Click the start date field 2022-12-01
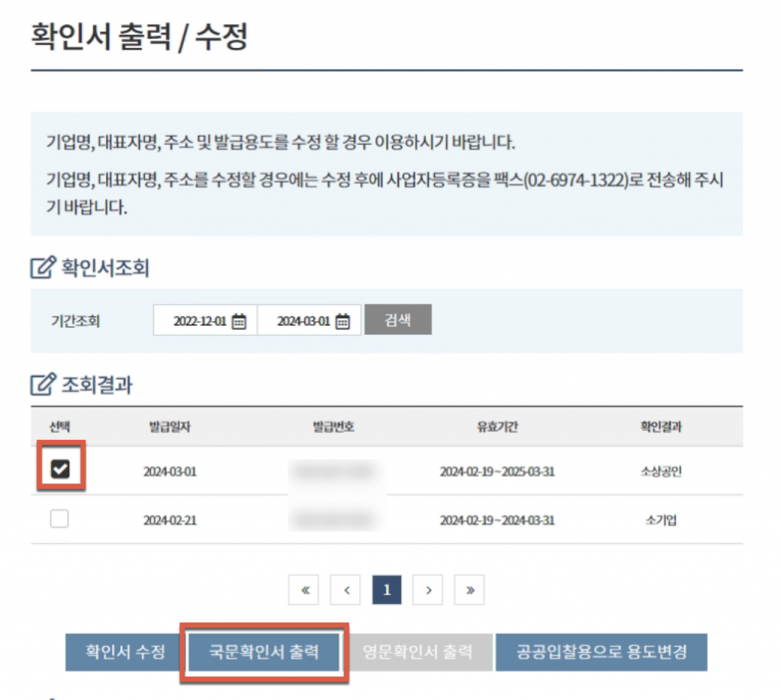781x700 pixels. pyautogui.click(x=199, y=321)
